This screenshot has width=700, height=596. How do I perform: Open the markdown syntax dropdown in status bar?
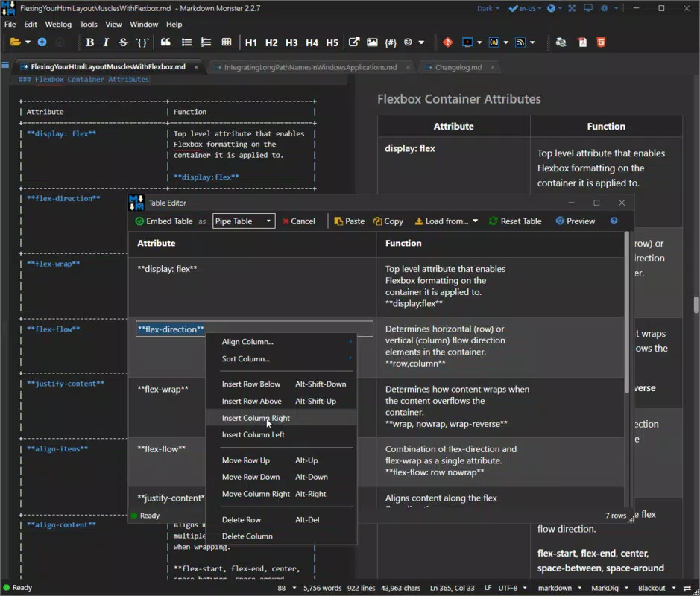click(x=559, y=588)
